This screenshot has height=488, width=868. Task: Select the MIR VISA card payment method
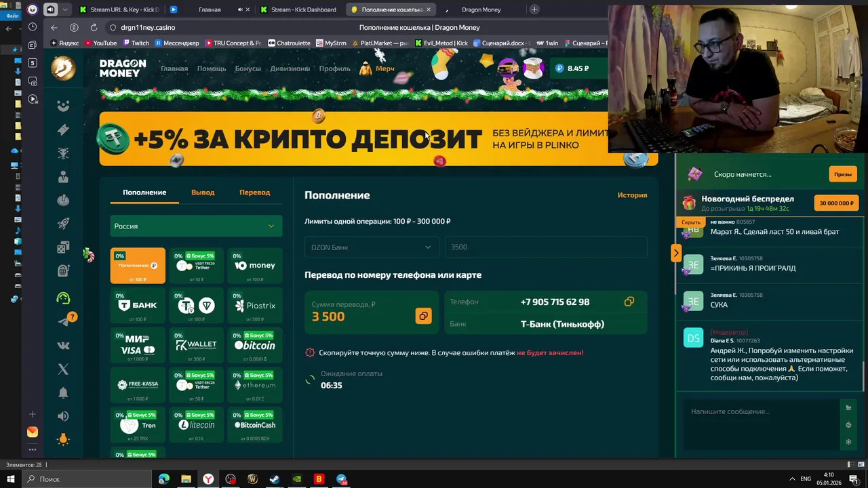click(x=138, y=345)
